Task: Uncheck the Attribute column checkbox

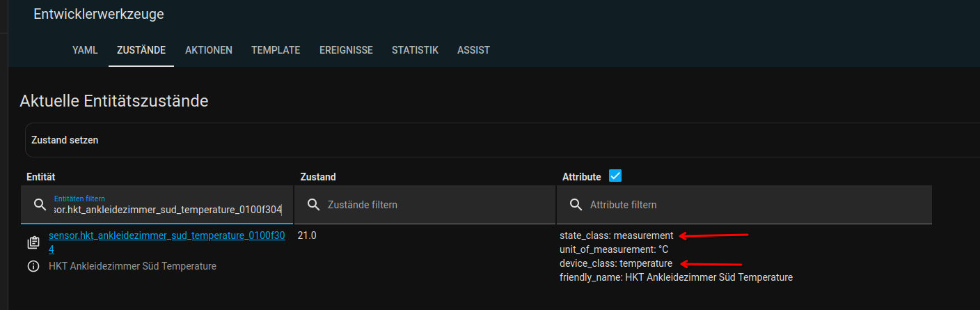Action: (615, 176)
